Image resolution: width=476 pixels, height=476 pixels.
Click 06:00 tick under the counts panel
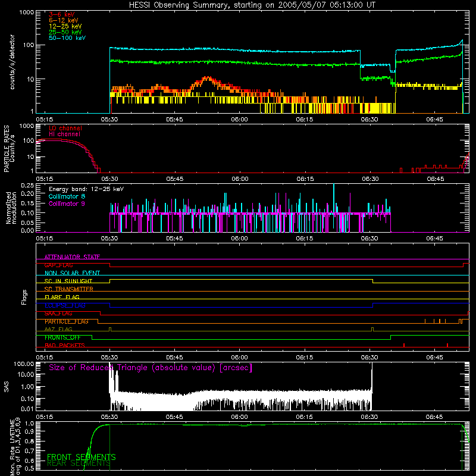pyautogui.click(x=240, y=120)
